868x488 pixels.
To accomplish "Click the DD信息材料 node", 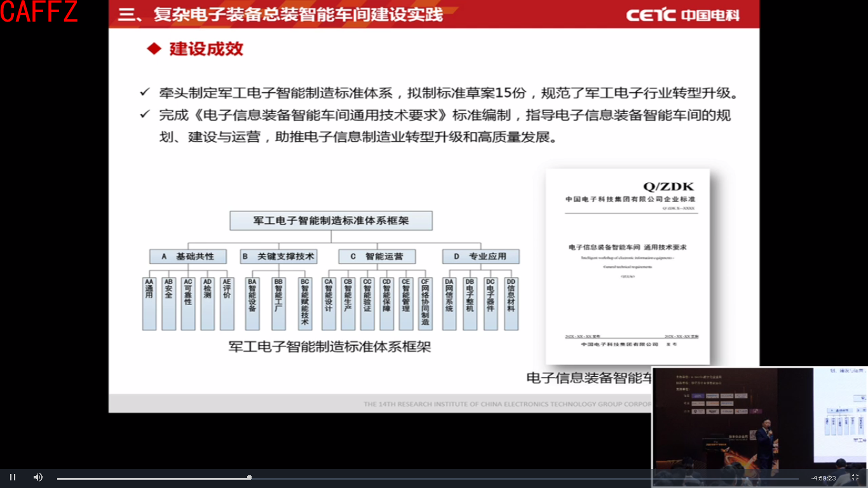I will click(510, 302).
